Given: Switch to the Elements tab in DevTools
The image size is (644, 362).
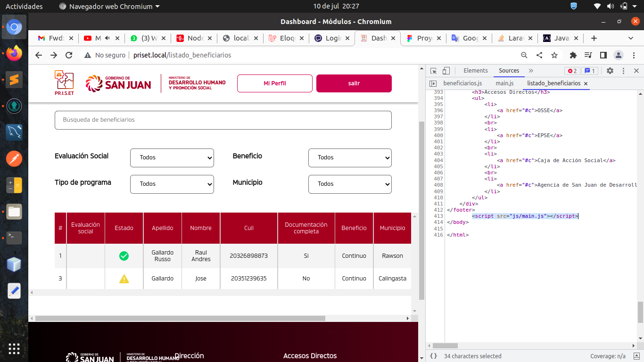Looking at the screenshot, I should click(x=475, y=71).
